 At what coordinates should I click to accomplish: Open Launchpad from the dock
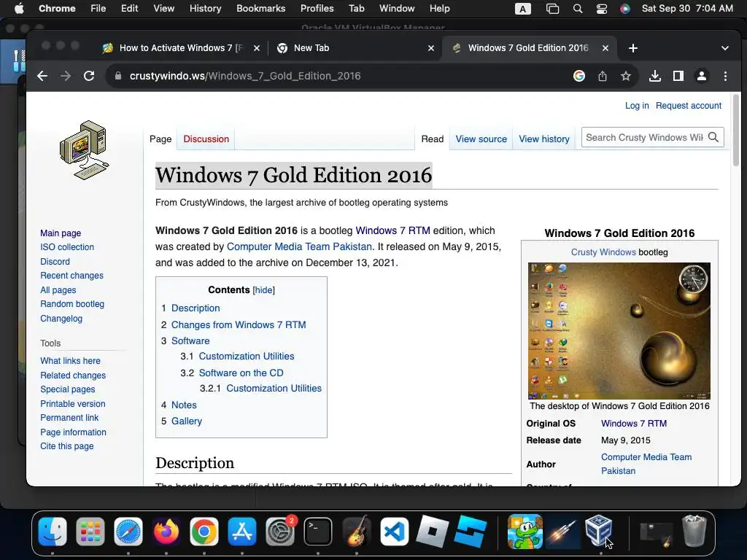click(x=90, y=532)
